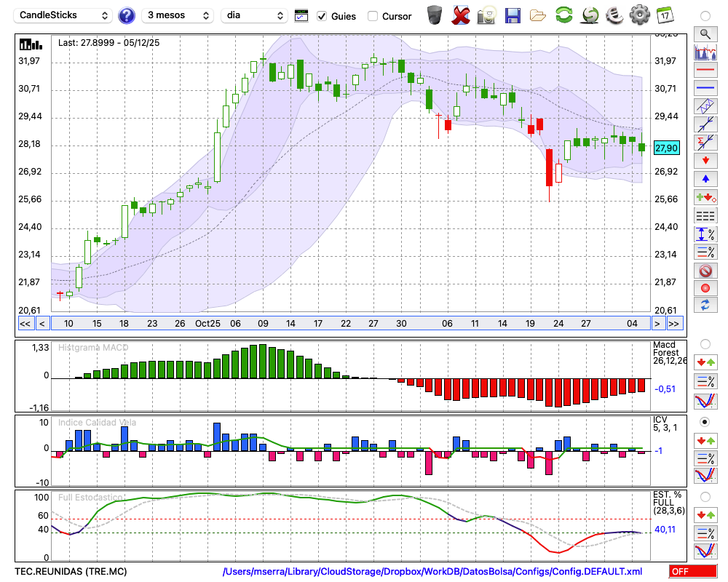Click the '<<' jump-to-start timeline button
The width and height of the screenshot is (728, 582).
(25, 324)
